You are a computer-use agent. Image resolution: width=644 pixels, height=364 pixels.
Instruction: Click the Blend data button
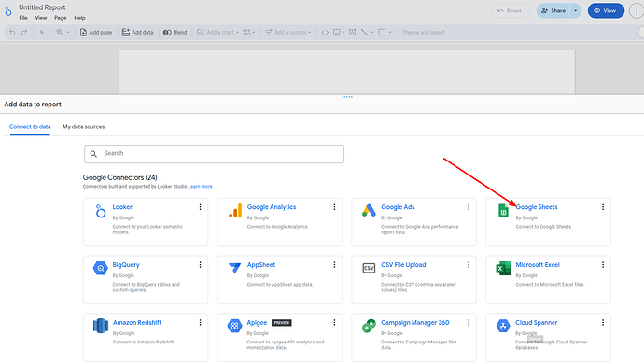(175, 32)
